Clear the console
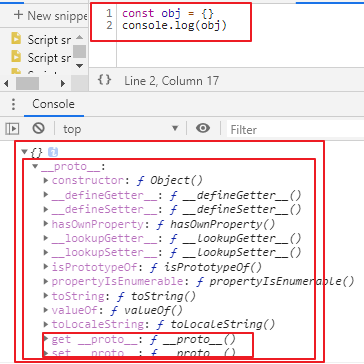364x364 pixels. click(39, 128)
